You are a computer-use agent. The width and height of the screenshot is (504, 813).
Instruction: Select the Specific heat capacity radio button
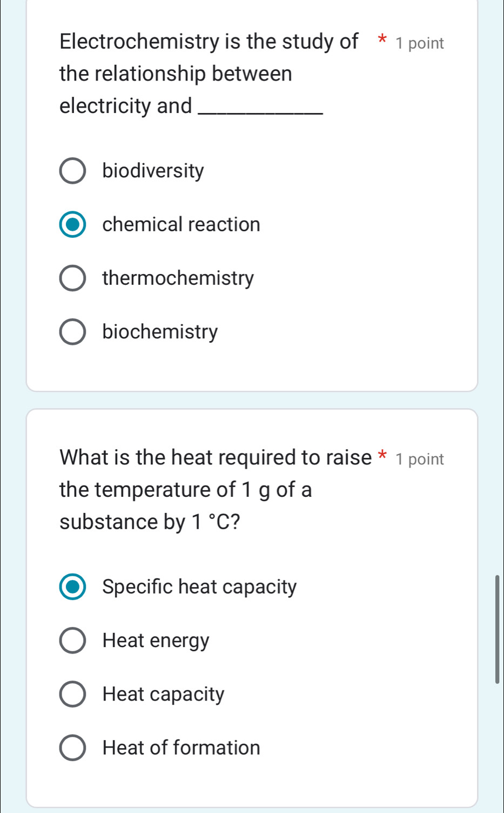click(x=72, y=588)
